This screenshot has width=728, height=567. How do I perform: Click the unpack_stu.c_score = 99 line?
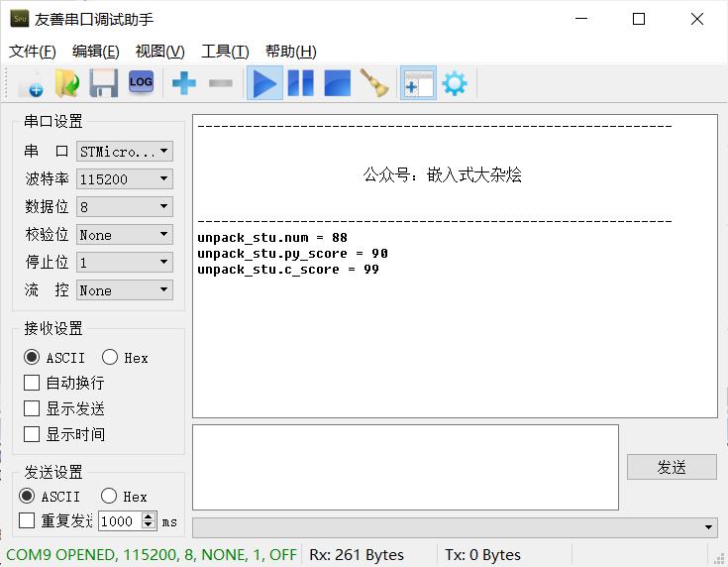tap(288, 269)
